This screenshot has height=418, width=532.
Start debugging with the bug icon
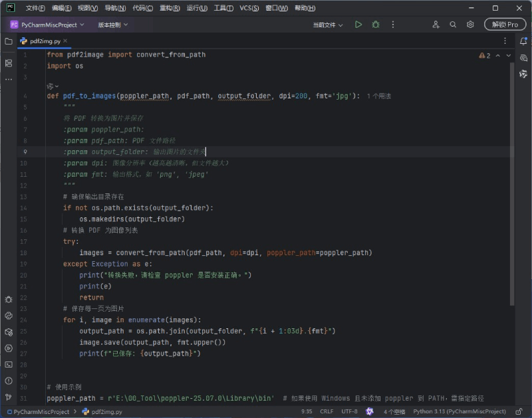click(376, 25)
